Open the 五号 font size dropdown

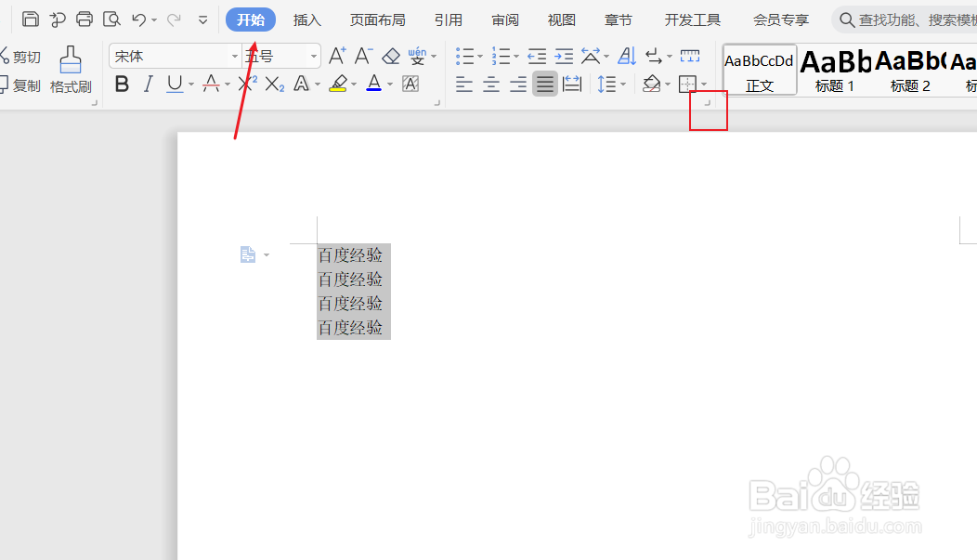(x=313, y=57)
